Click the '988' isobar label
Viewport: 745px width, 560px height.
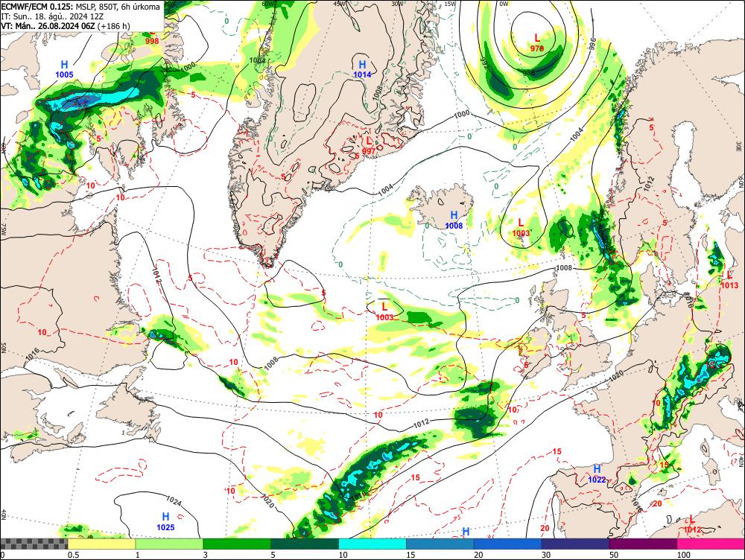pyautogui.click(x=528, y=73)
